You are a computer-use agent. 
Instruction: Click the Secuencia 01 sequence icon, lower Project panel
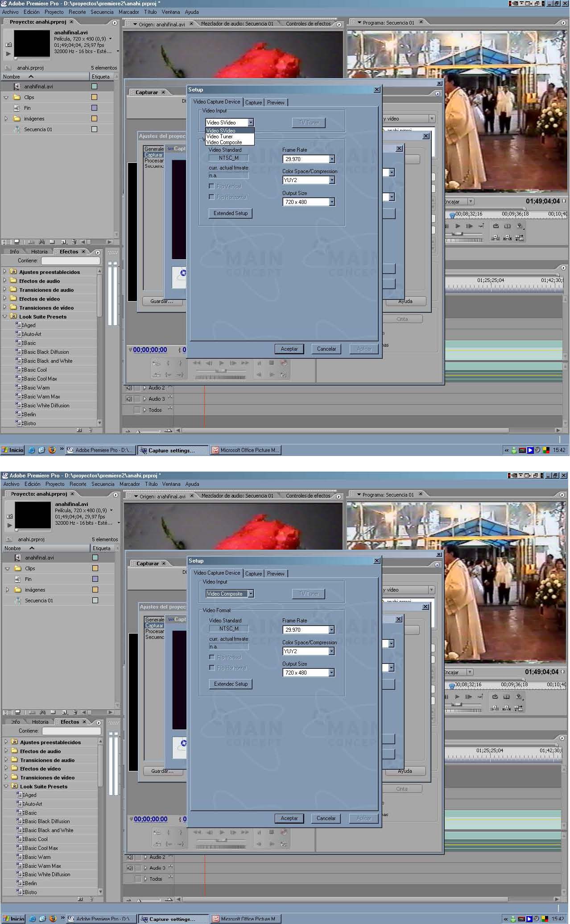18,601
